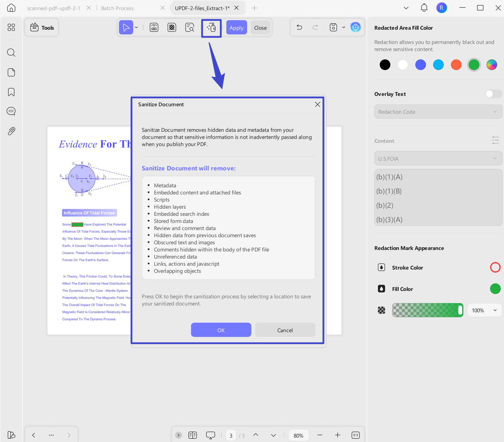Select the cursor pointer tool

click(126, 28)
